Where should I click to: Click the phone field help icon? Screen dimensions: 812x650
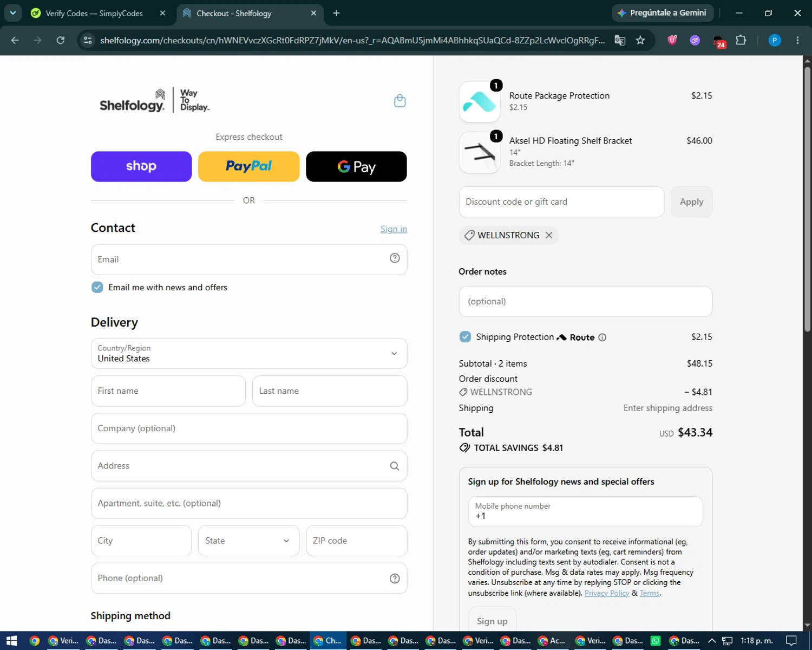pyautogui.click(x=395, y=578)
